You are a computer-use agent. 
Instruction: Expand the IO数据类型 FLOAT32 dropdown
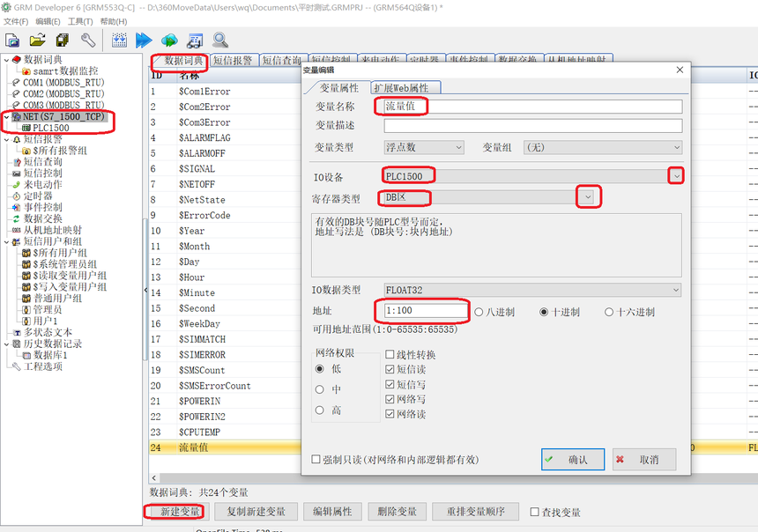(x=675, y=290)
